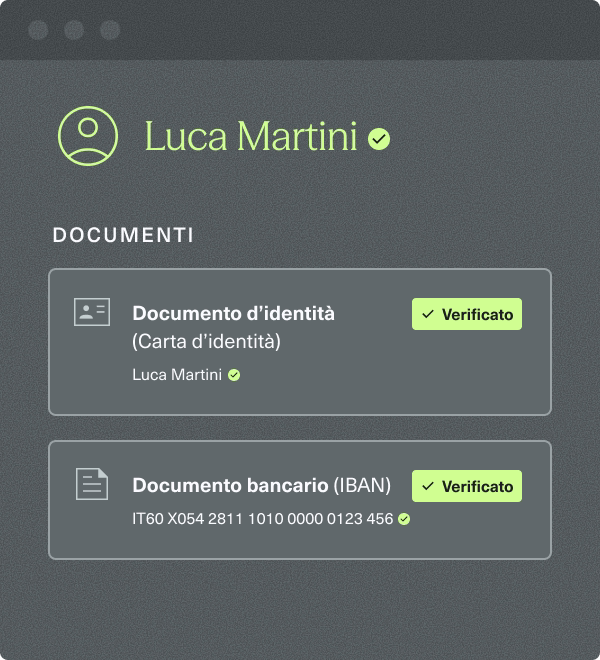600x660 pixels.
Task: Click Verificato badge on Documento d'identità
Action: [467, 314]
